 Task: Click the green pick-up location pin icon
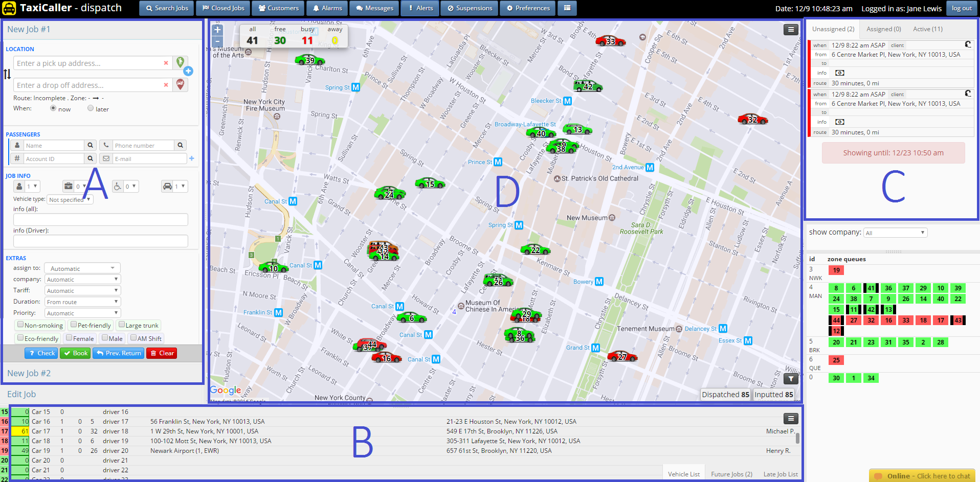pyautogui.click(x=180, y=62)
